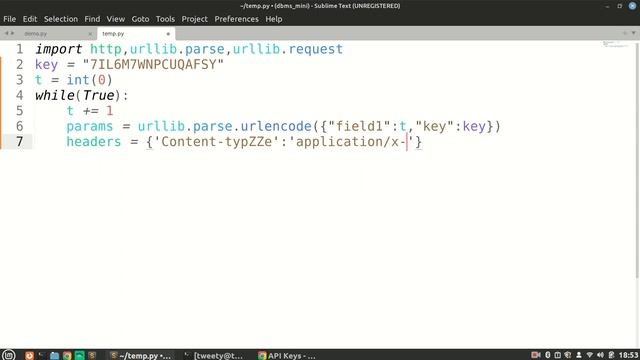Image resolution: width=640 pixels, height=360 pixels.
Task: Maximize the Sublime Text window
Action: (x=620, y=6)
